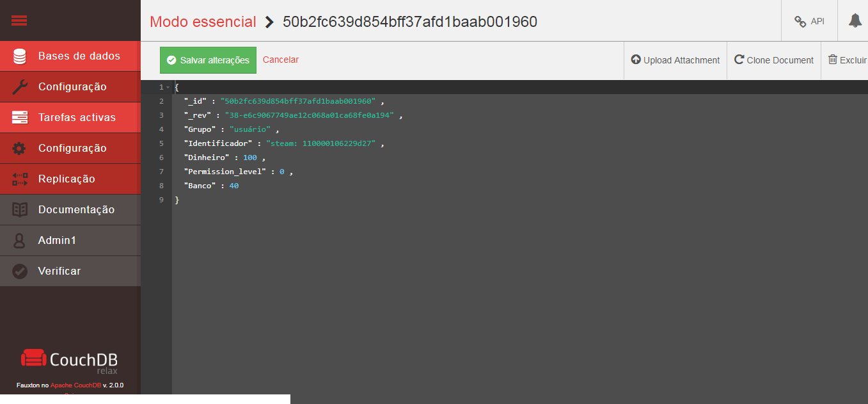Click the wrench icon beside first Configuração
Screen dimensions: 868x404
pos(20,87)
